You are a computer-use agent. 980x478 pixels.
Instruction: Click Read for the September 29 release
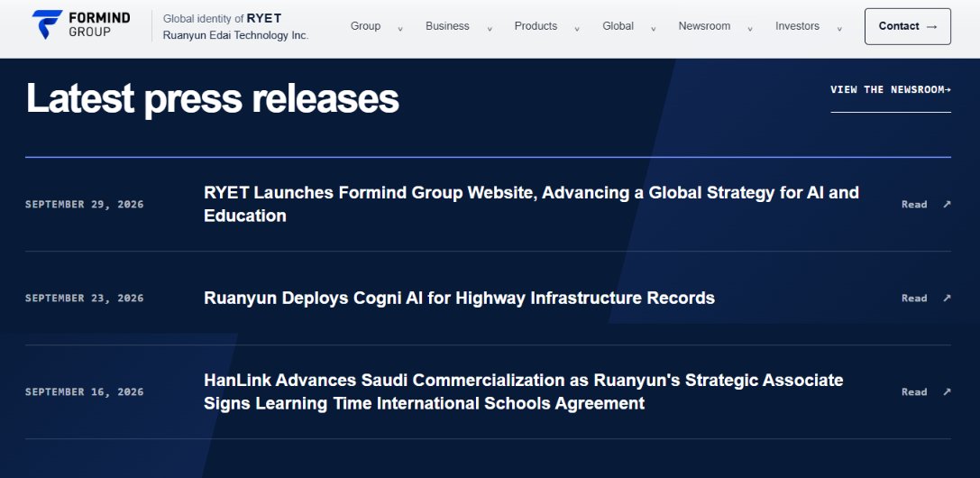point(914,205)
